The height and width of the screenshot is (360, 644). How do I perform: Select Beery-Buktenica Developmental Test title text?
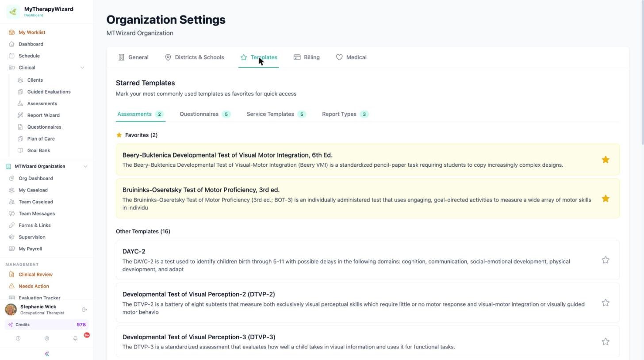click(227, 155)
